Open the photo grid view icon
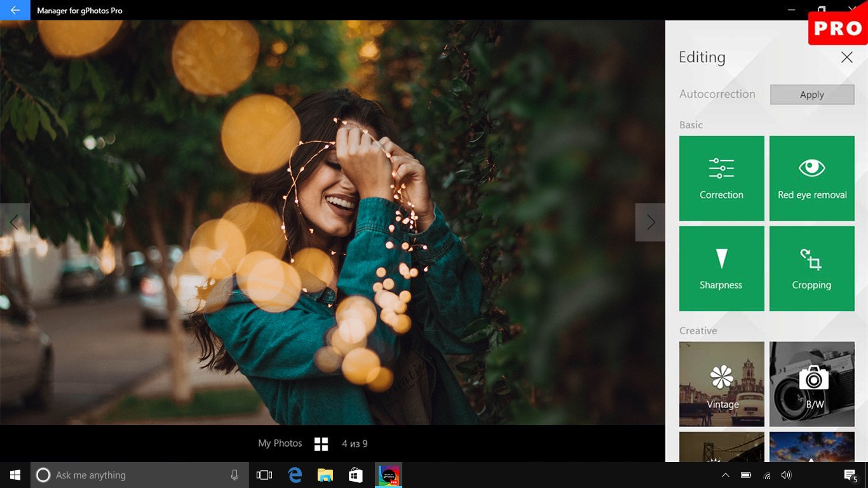The height and width of the screenshot is (488, 868). (321, 444)
